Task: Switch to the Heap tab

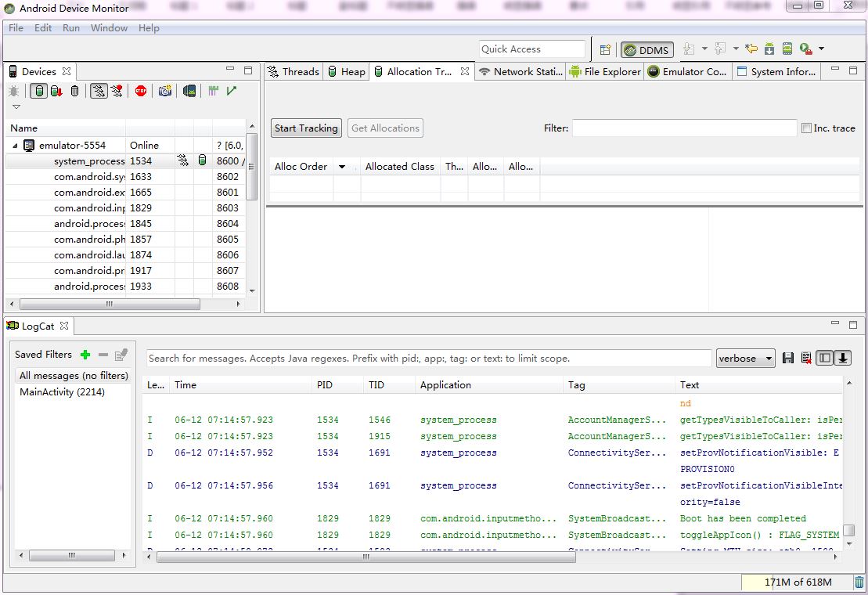Action: tap(347, 71)
